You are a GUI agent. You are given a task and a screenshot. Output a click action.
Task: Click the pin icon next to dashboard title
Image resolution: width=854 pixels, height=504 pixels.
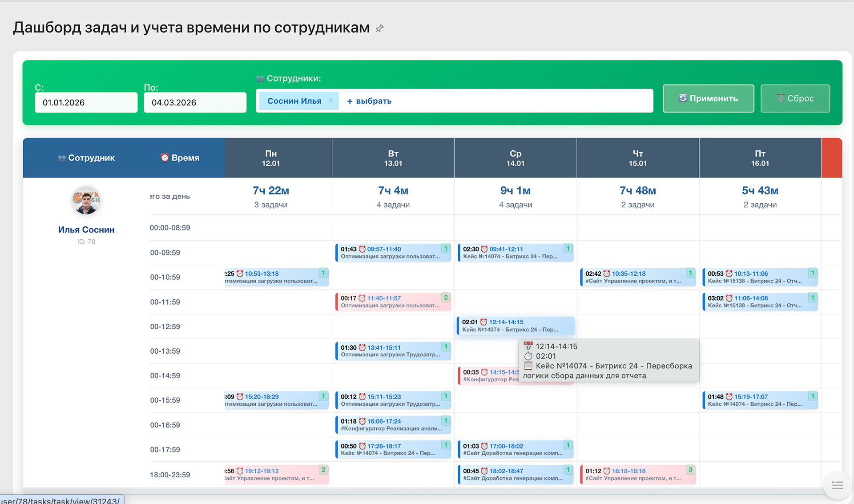click(379, 28)
